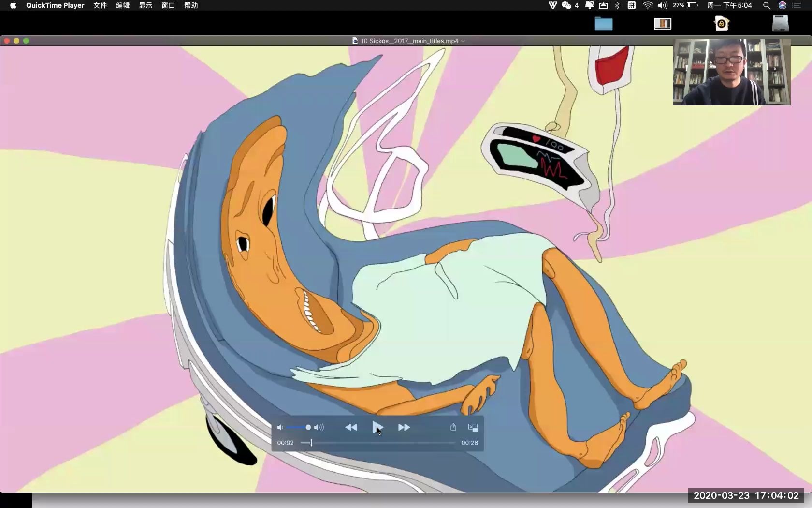Click the elapsed time 00:02
812x508 pixels.
[x=285, y=443]
